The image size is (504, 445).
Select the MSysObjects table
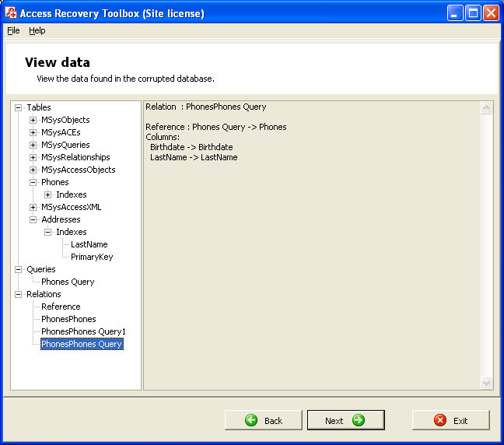(x=65, y=120)
